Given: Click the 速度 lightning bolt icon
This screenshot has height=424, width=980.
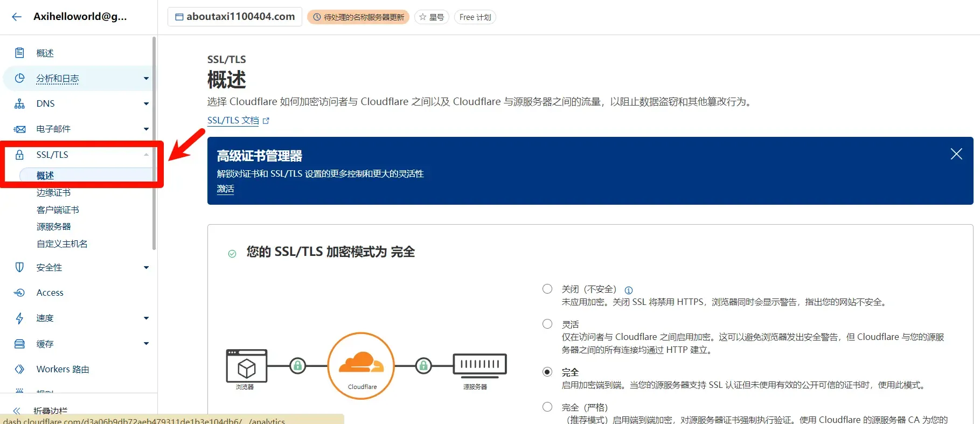Looking at the screenshot, I should pyautogui.click(x=19, y=318).
